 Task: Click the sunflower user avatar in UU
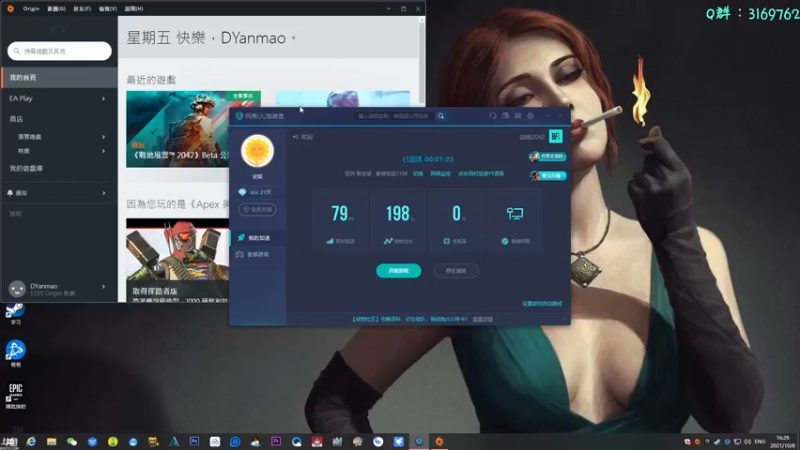257,151
